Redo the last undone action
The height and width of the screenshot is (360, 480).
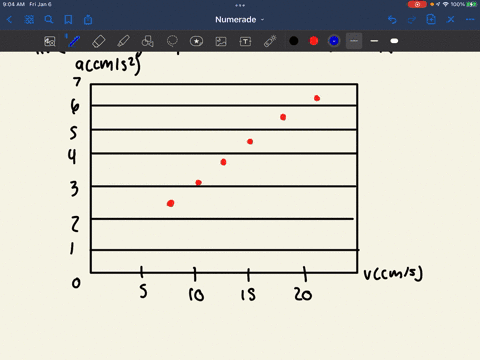(412, 20)
